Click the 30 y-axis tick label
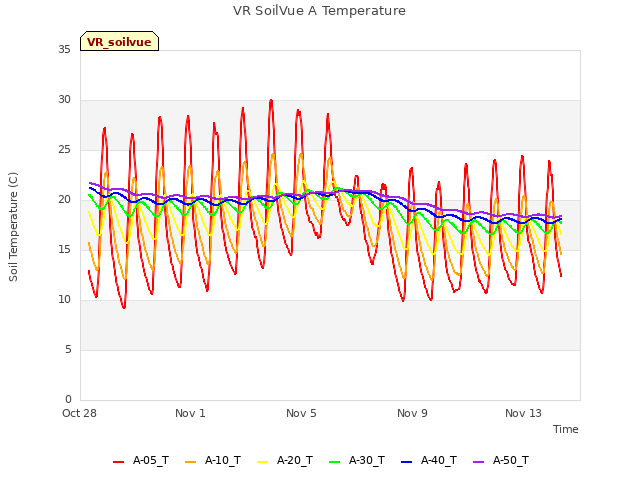This screenshot has width=640, height=480. 64,100
